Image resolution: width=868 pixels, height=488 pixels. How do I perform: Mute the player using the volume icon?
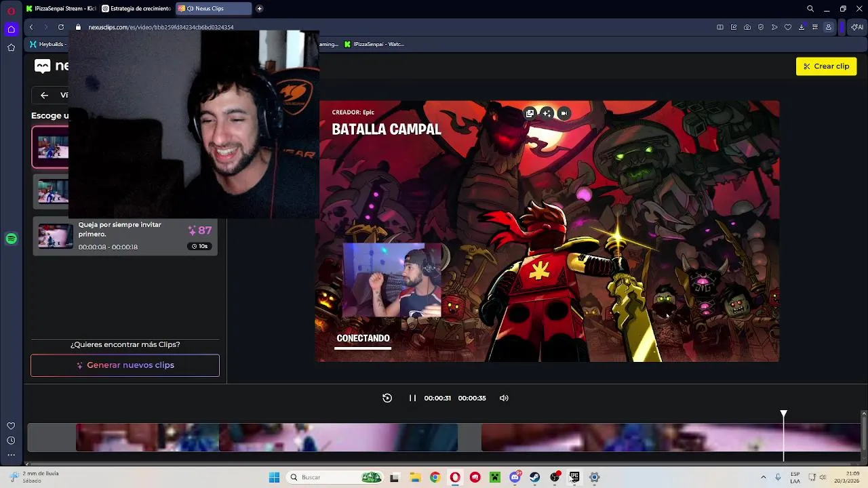click(504, 398)
